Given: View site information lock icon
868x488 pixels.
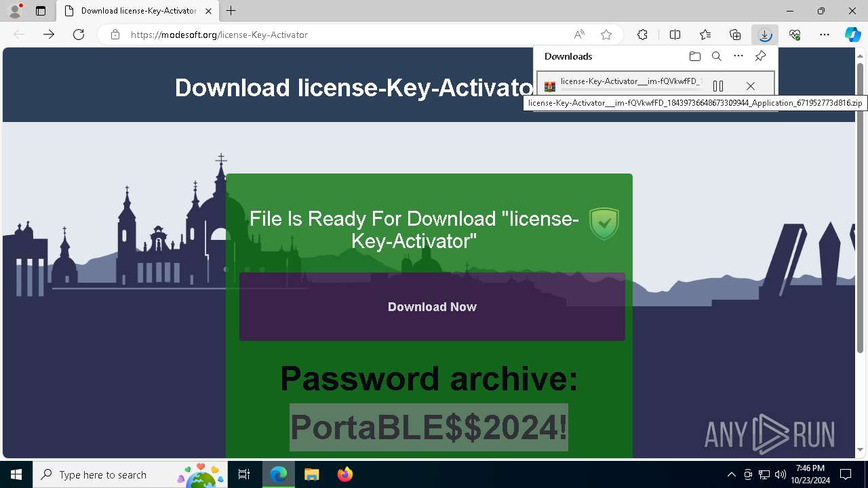Looking at the screenshot, I should click(x=115, y=35).
